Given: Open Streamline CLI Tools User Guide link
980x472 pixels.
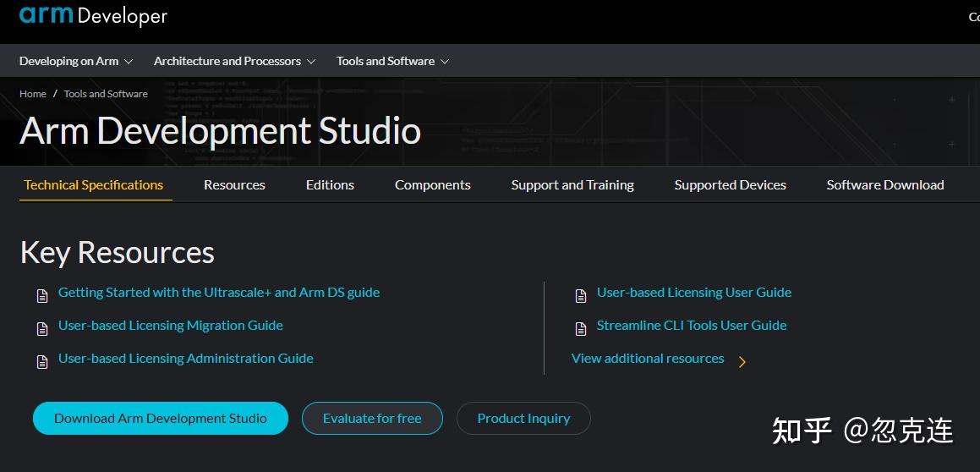Looking at the screenshot, I should (x=692, y=326).
